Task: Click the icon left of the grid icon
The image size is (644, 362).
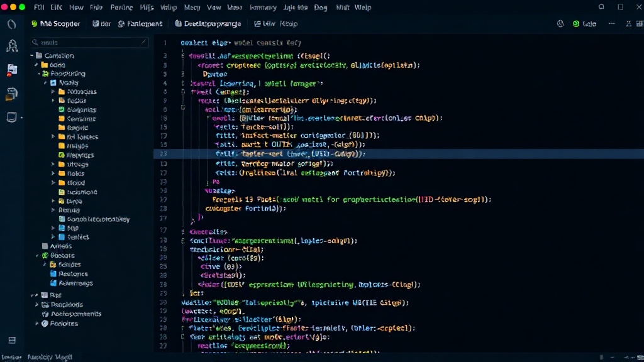Action: [x=628, y=24]
